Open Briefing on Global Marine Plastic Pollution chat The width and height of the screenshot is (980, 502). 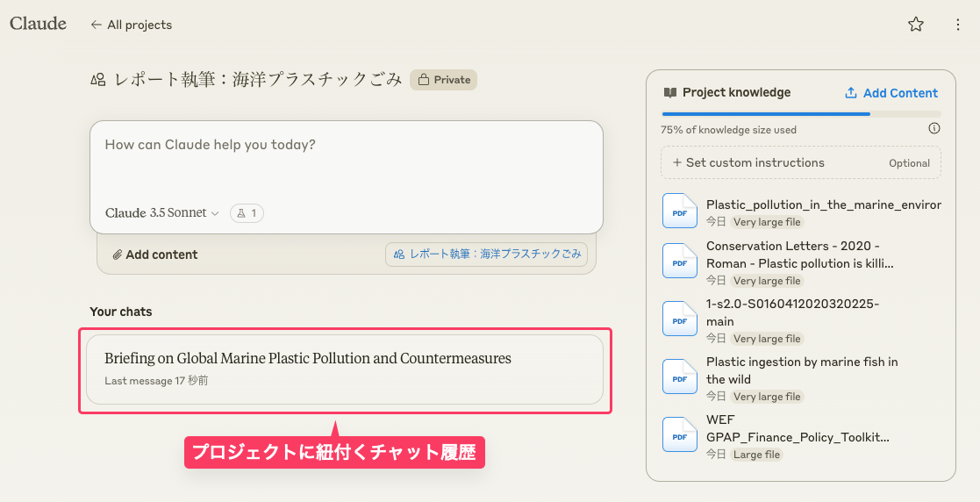click(x=345, y=369)
